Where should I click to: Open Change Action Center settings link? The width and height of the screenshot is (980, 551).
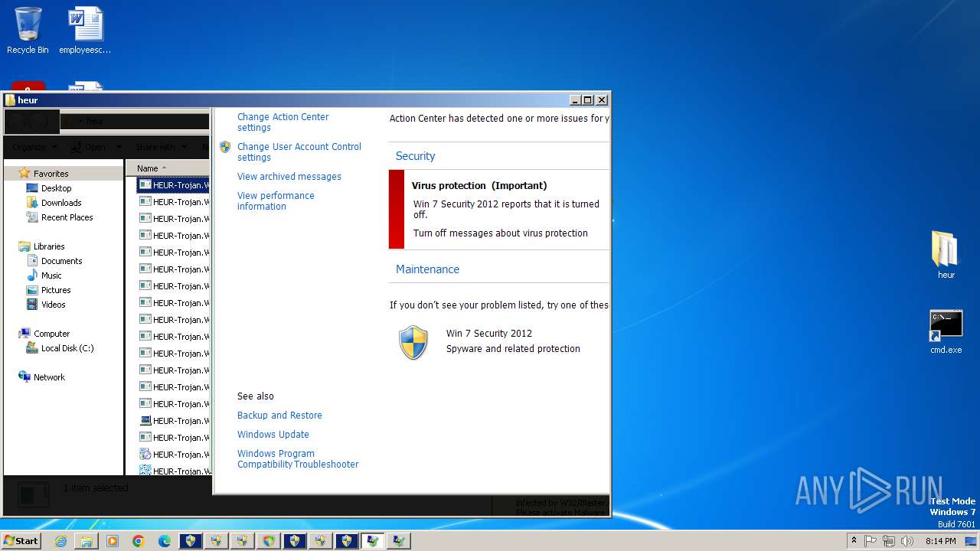pyautogui.click(x=283, y=122)
